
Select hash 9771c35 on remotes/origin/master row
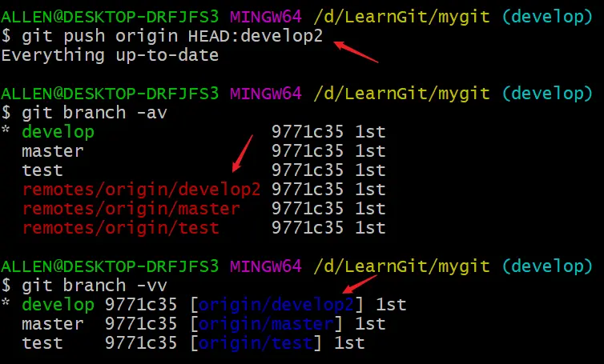point(308,209)
